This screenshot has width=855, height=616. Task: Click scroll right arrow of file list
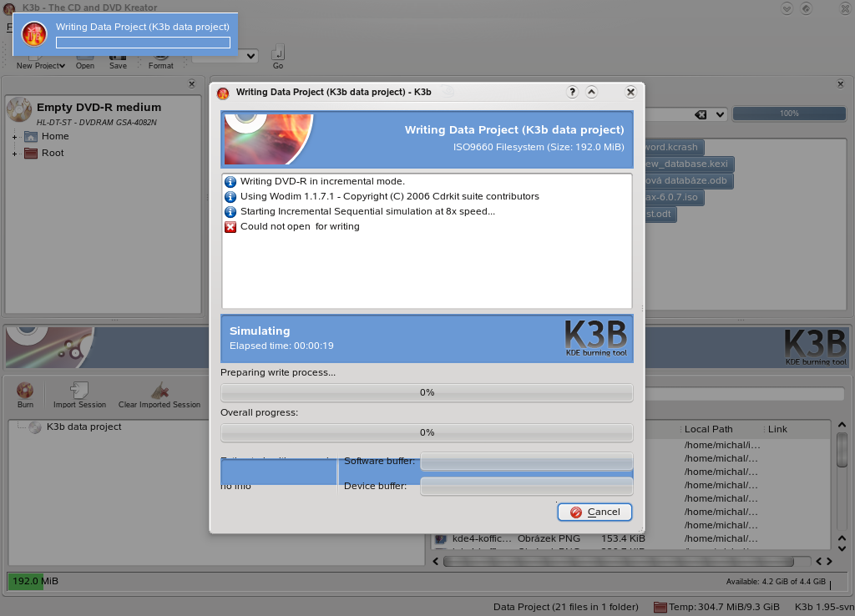point(829,562)
